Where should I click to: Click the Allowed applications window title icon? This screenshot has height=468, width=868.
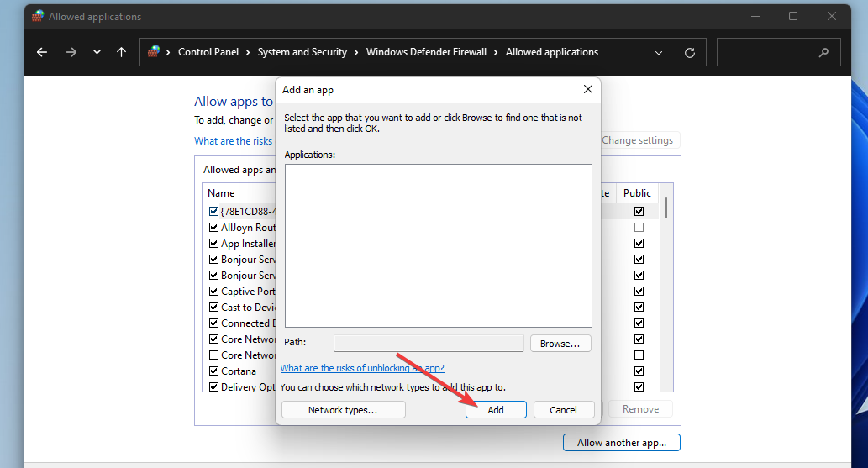[38, 16]
